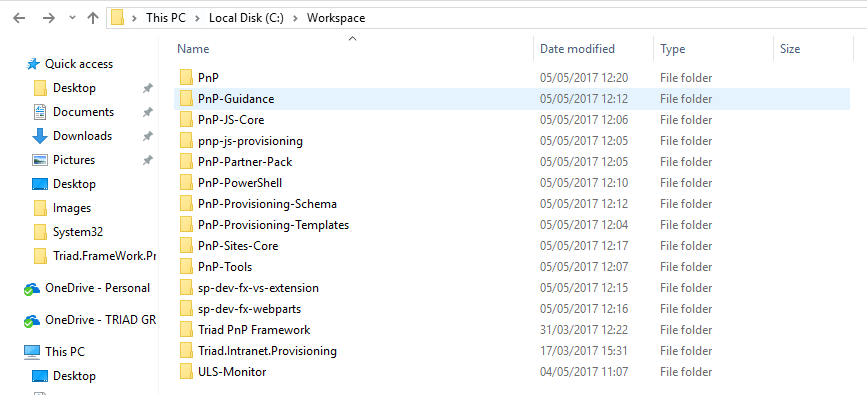867x395 pixels.
Task: Click the pnp-js-provisioning folder icon
Action: 186,141
